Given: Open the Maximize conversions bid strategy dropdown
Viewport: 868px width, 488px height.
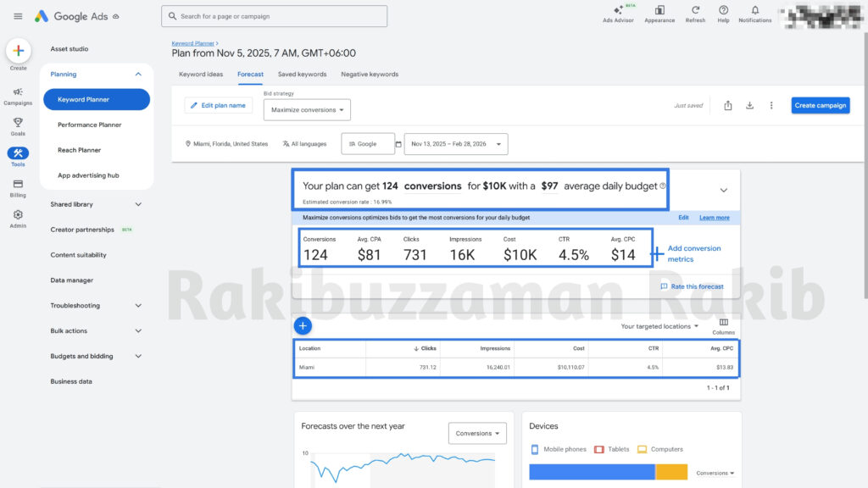Looking at the screenshot, I should (x=307, y=109).
